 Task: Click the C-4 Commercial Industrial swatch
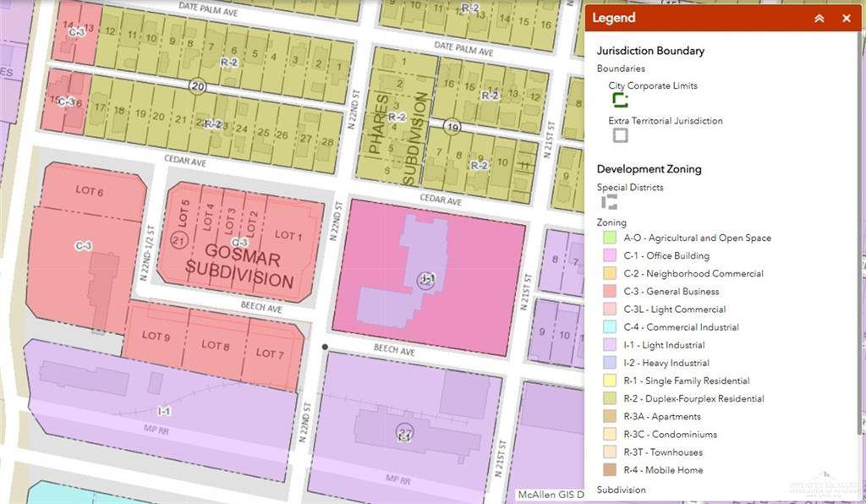[609, 327]
